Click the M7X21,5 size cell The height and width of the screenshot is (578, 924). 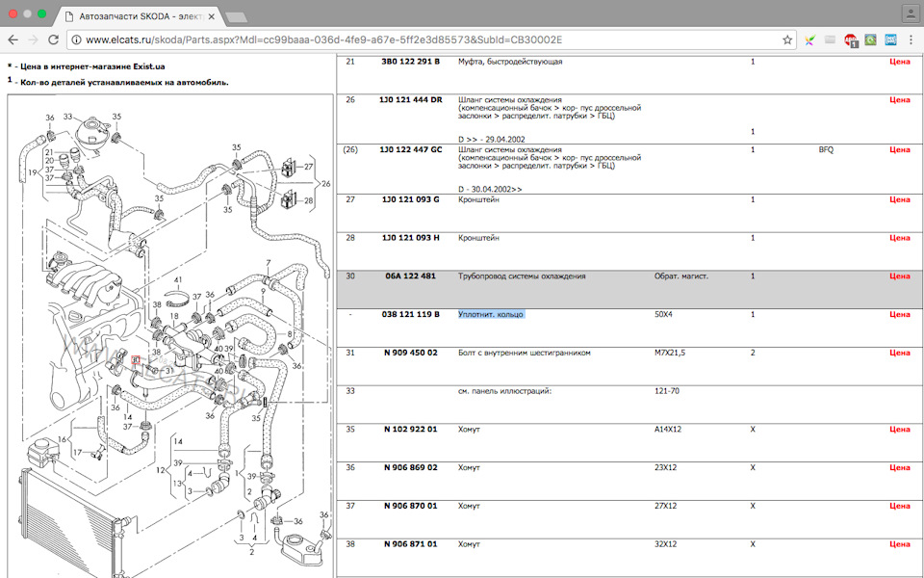click(670, 353)
